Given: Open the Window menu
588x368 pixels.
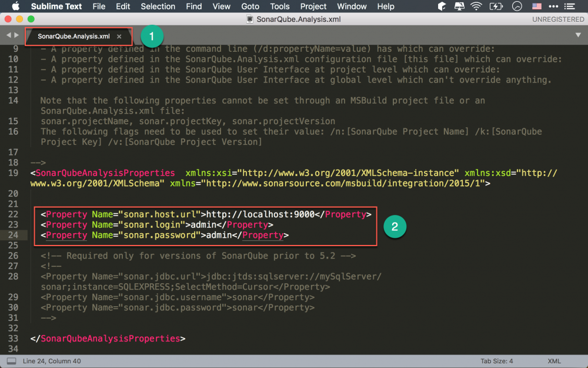Looking at the screenshot, I should (x=352, y=6).
